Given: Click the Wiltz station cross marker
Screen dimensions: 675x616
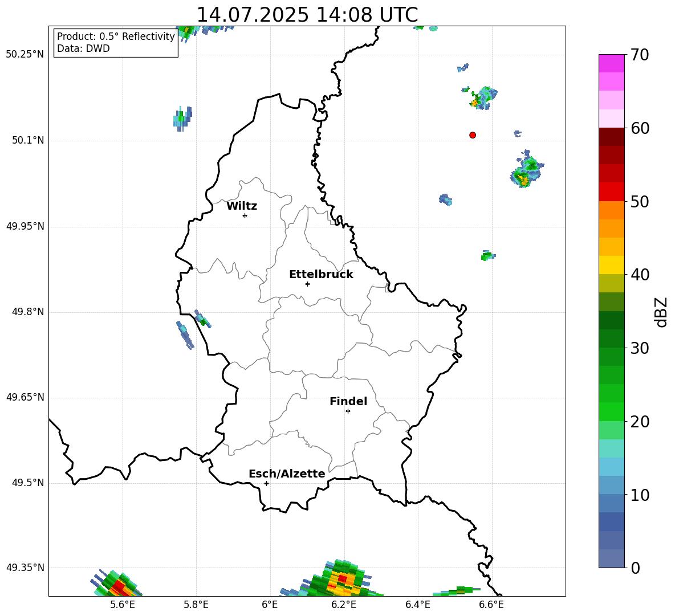Looking at the screenshot, I should click(245, 215).
